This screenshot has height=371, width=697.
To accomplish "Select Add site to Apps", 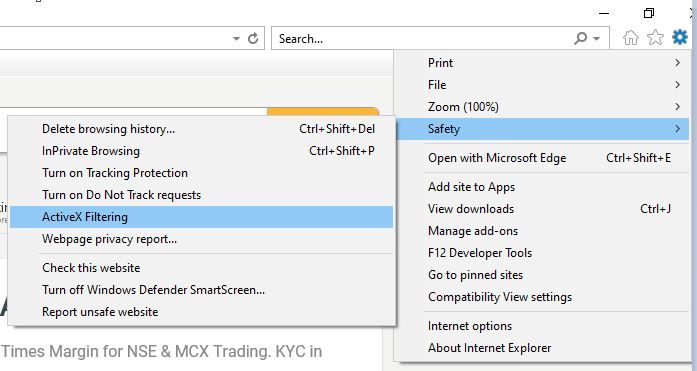I will pos(542,187).
